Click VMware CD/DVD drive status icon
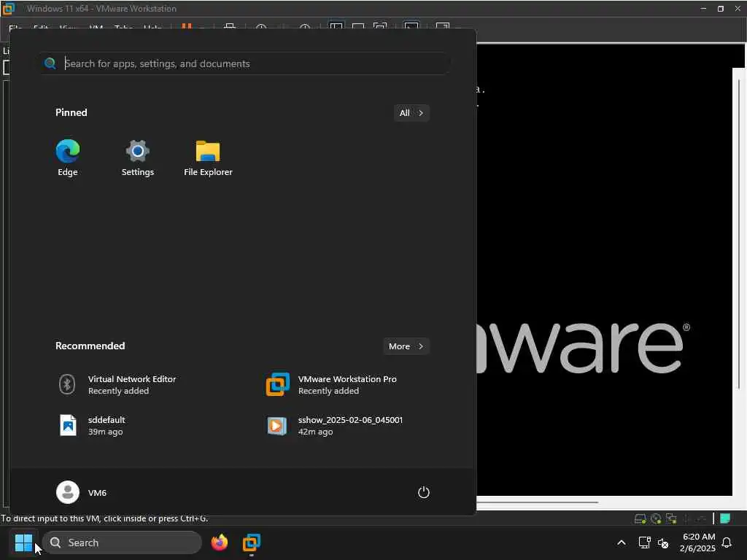The width and height of the screenshot is (747, 560). tap(656, 518)
